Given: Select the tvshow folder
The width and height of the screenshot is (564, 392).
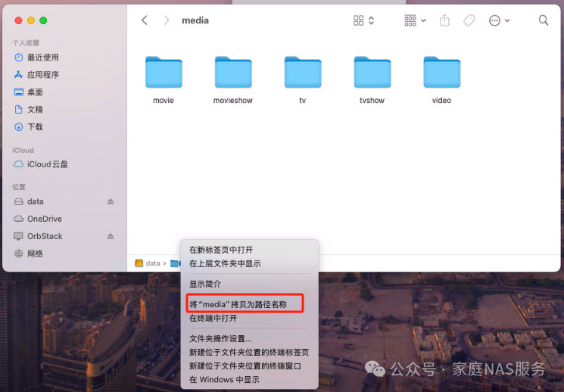Looking at the screenshot, I should pyautogui.click(x=372, y=80).
